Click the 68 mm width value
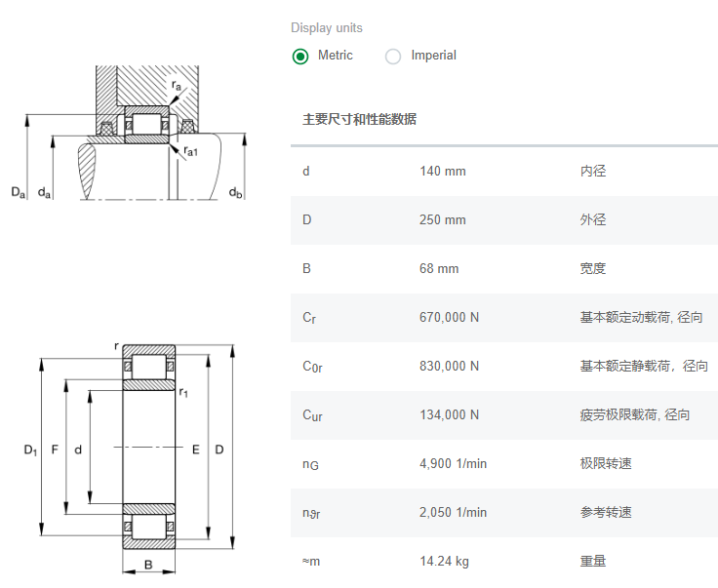718x588 pixels. (439, 269)
